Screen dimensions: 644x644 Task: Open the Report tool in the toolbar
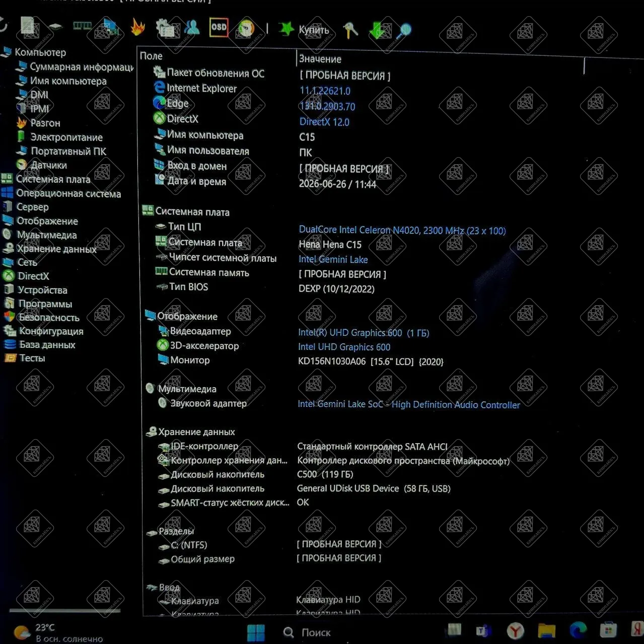pos(28,27)
